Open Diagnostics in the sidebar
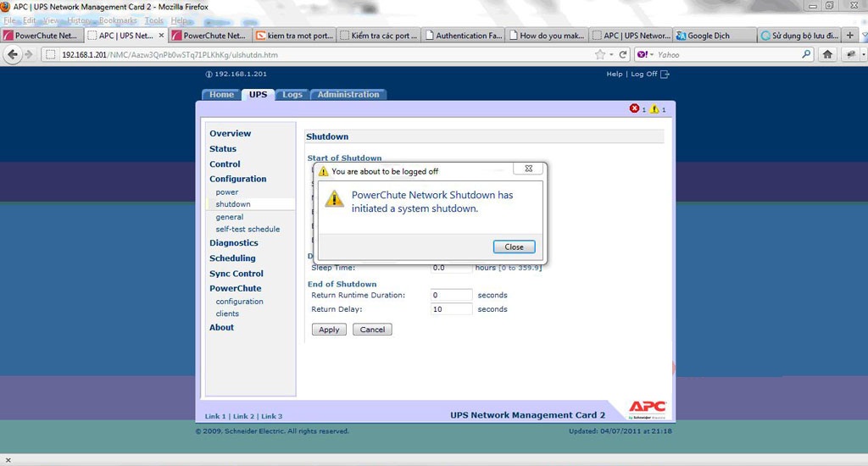This screenshot has width=868, height=466. click(234, 243)
